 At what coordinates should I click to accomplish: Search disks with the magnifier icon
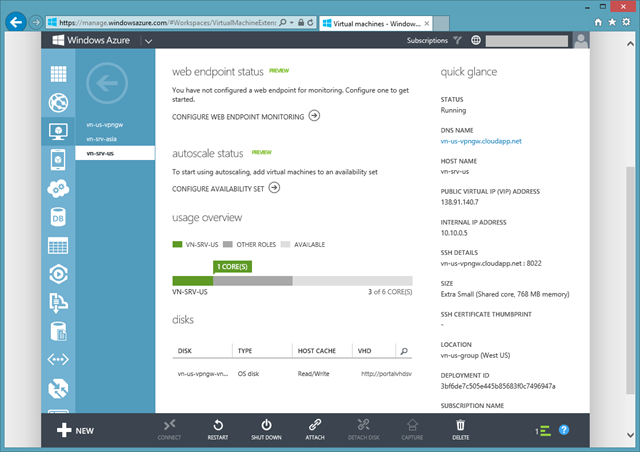[404, 351]
